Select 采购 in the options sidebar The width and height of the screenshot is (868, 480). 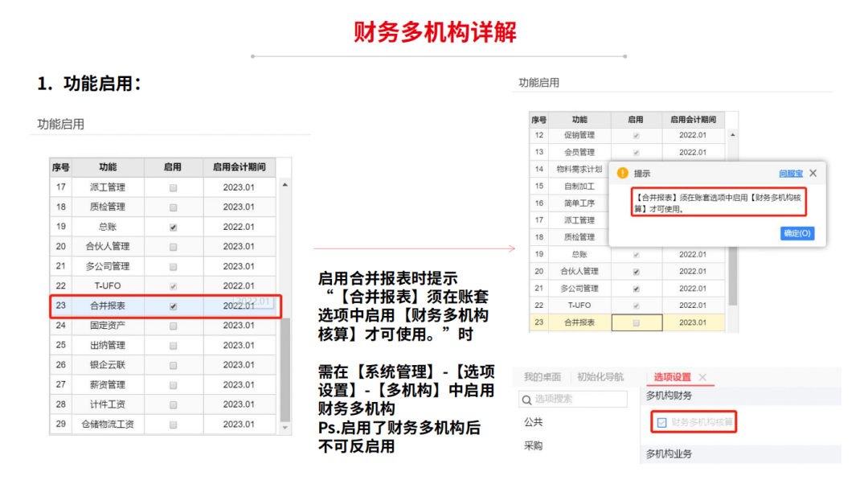[x=533, y=445]
